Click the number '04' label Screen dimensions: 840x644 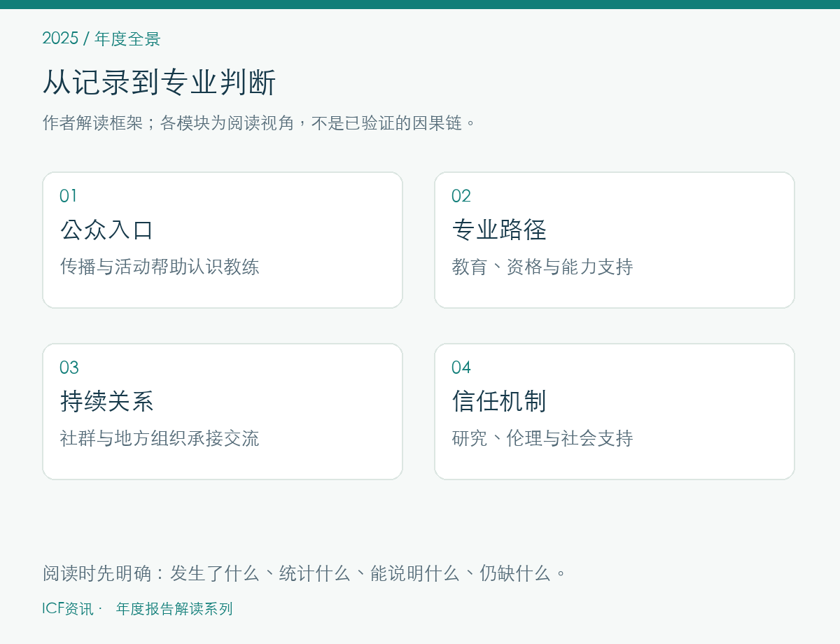[x=461, y=367]
